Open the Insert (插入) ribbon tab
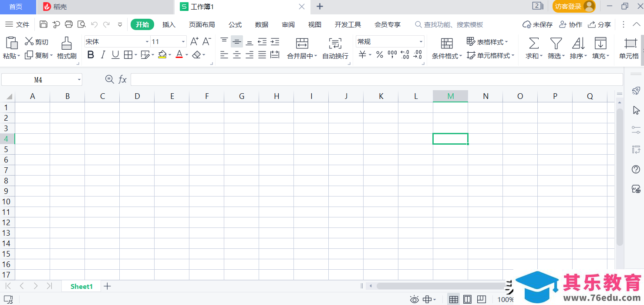 click(169, 24)
